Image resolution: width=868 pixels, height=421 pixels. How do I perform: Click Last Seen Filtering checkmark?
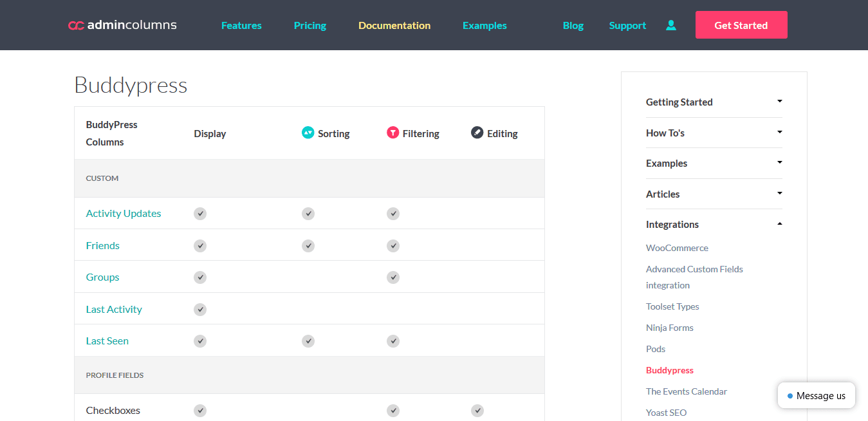tap(393, 341)
